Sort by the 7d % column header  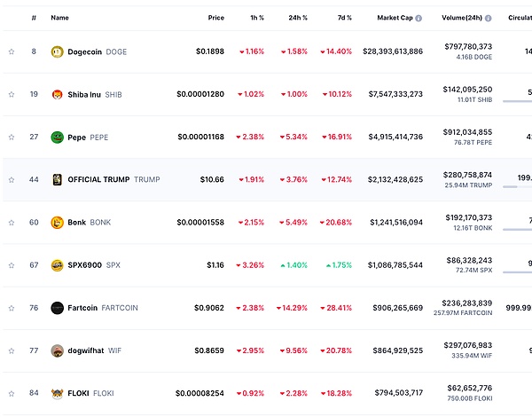point(342,18)
